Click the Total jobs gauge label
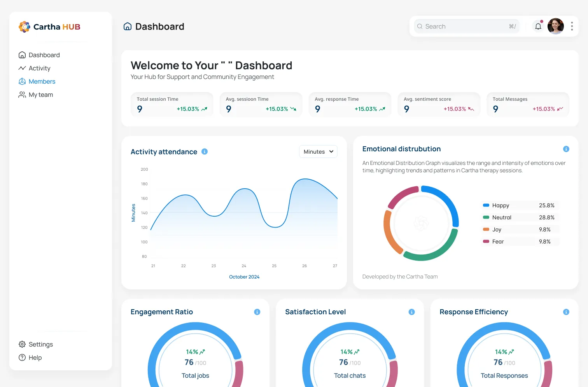This screenshot has height=387, width=588. pos(195,376)
